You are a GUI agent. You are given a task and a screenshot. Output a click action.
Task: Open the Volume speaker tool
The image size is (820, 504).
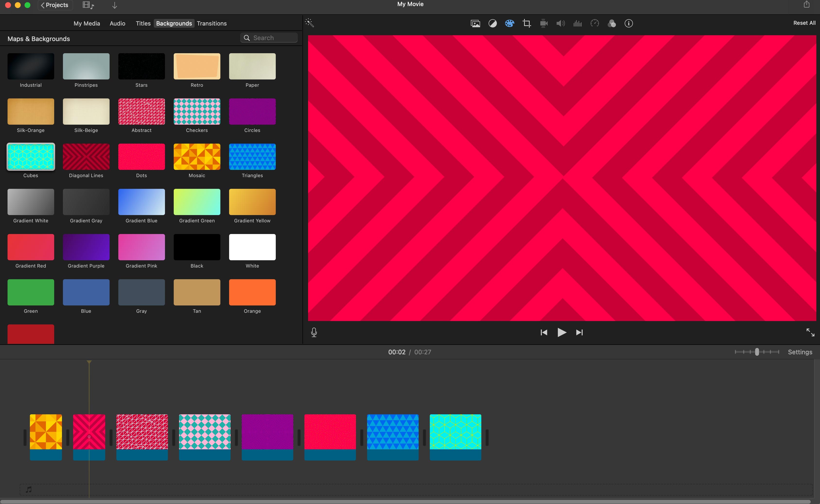tap(561, 23)
